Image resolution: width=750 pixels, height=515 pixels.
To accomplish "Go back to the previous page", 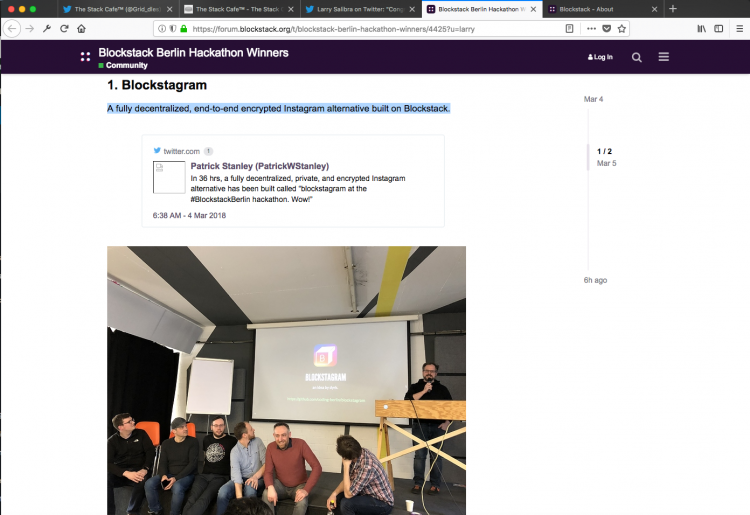I will [x=12, y=29].
